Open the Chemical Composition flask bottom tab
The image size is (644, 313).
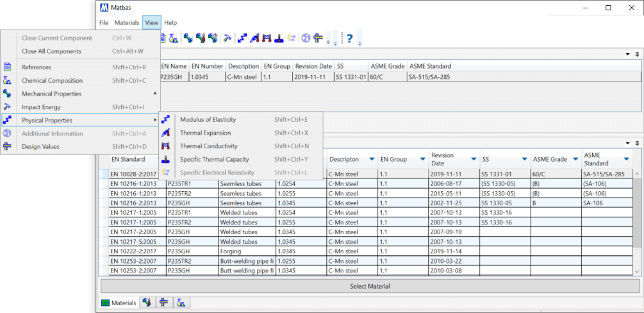click(x=181, y=303)
